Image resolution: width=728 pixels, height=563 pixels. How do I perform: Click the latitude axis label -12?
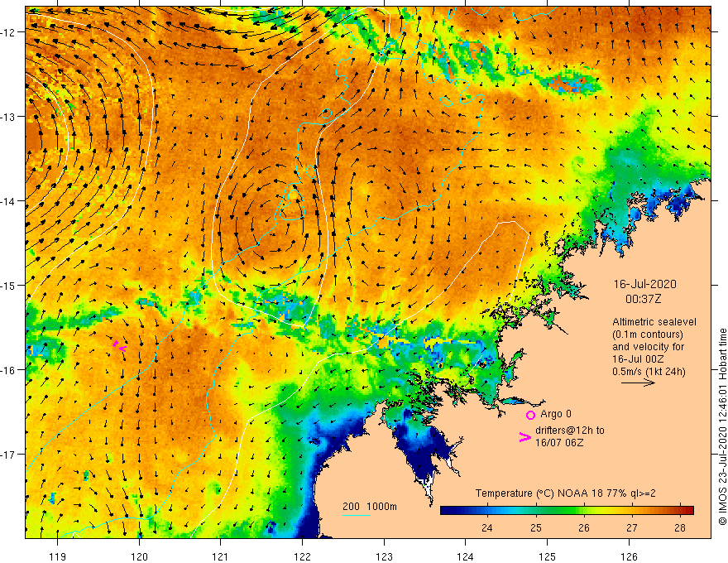(x=8, y=32)
